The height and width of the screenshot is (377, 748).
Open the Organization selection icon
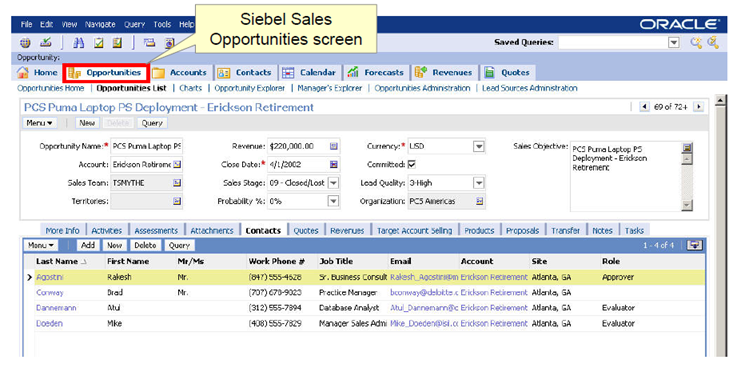tap(479, 201)
